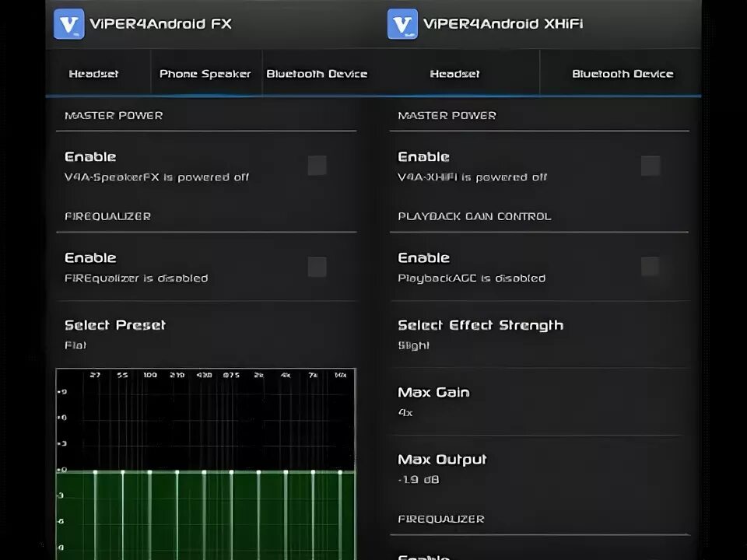Click the ViPER4Android FX app icon

coord(69,24)
